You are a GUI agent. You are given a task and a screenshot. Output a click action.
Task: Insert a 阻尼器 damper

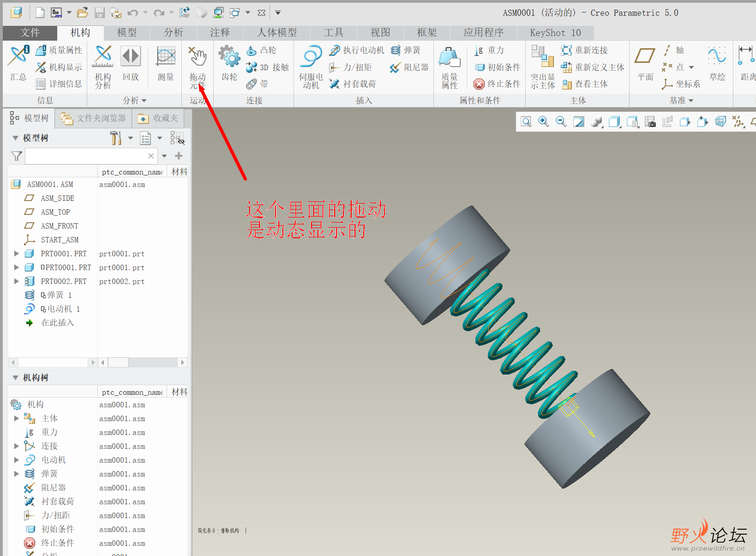(409, 67)
